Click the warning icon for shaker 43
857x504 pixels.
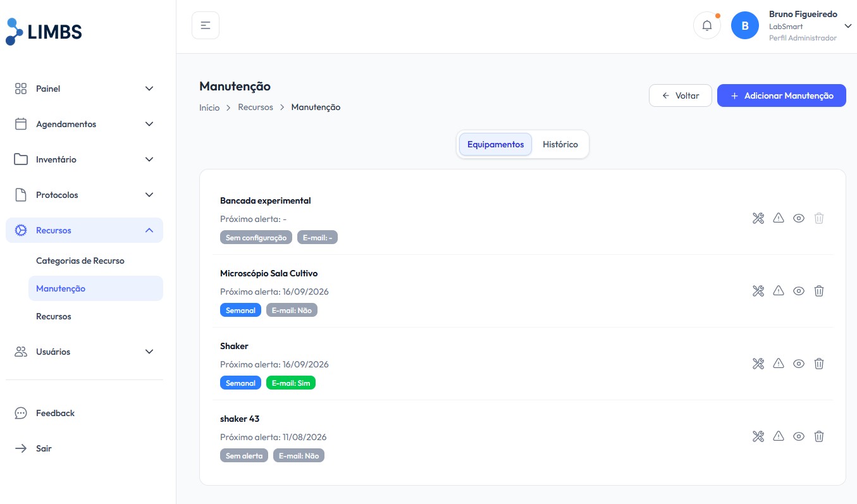(779, 436)
